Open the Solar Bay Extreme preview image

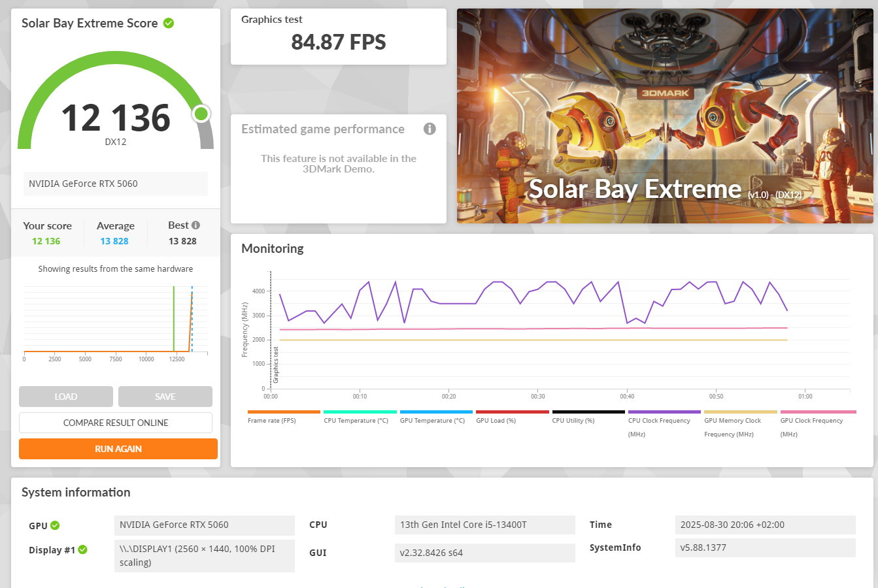point(665,116)
